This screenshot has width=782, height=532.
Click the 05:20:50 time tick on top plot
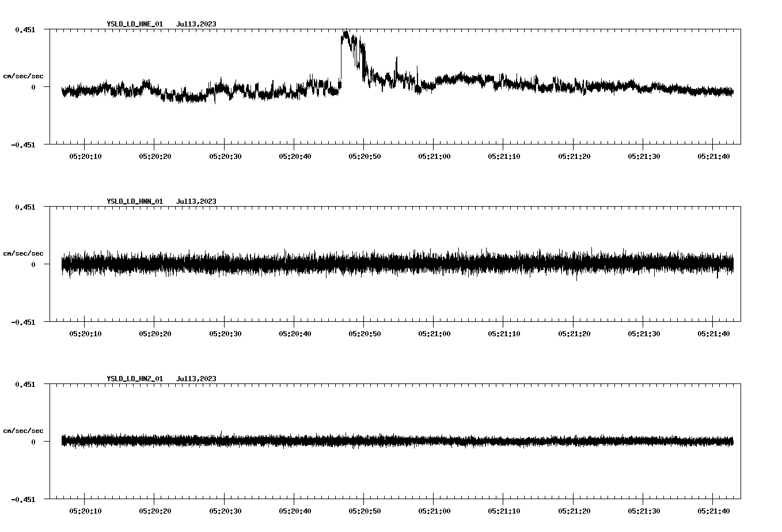click(363, 155)
